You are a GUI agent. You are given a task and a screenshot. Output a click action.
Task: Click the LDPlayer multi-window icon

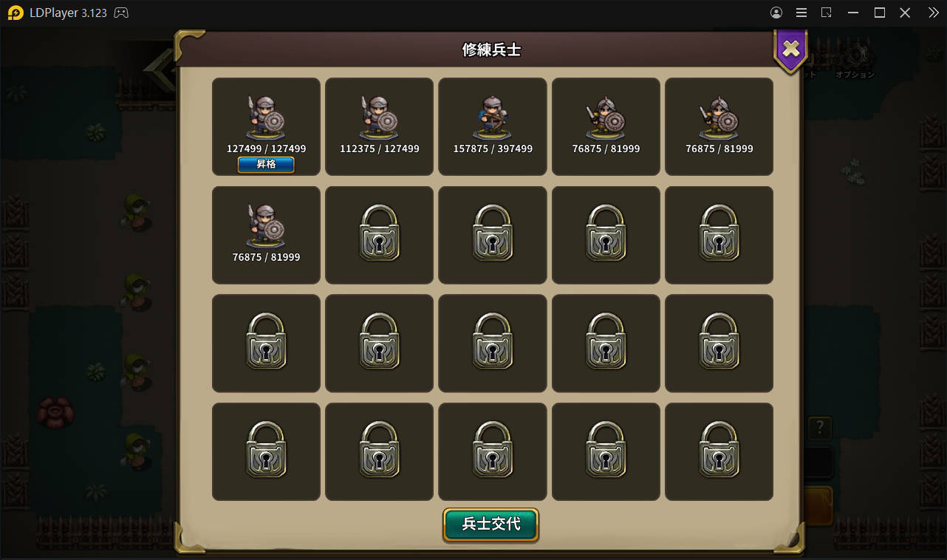(x=827, y=13)
